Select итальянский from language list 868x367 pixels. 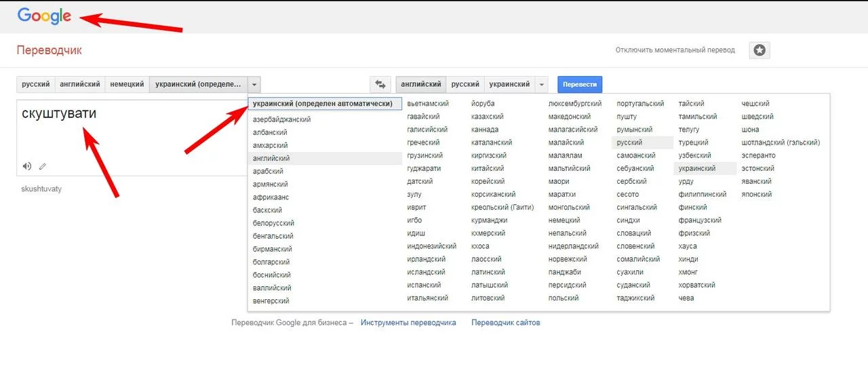[x=427, y=298]
